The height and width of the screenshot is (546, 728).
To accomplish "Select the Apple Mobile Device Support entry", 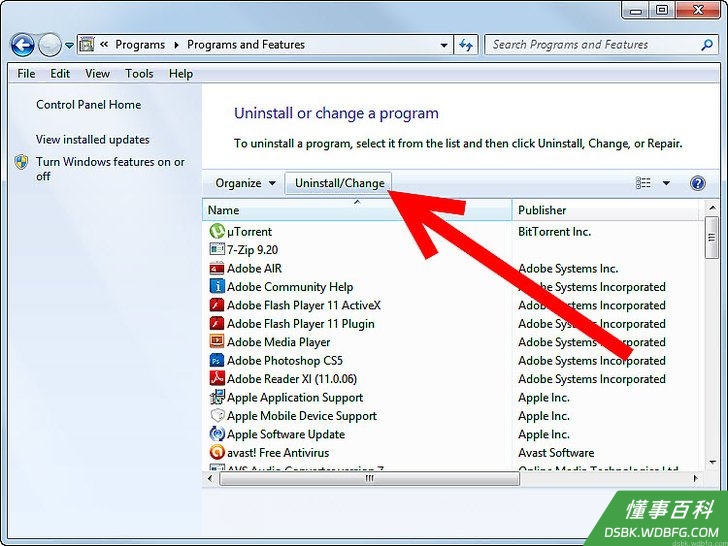I will coord(302,416).
